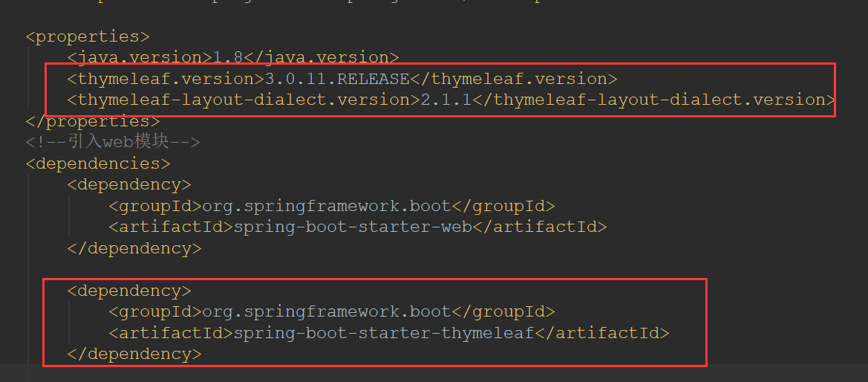The width and height of the screenshot is (868, 382).
Task: Click the </dependency> tag closing the thymeleaf starter block
Action: [134, 355]
